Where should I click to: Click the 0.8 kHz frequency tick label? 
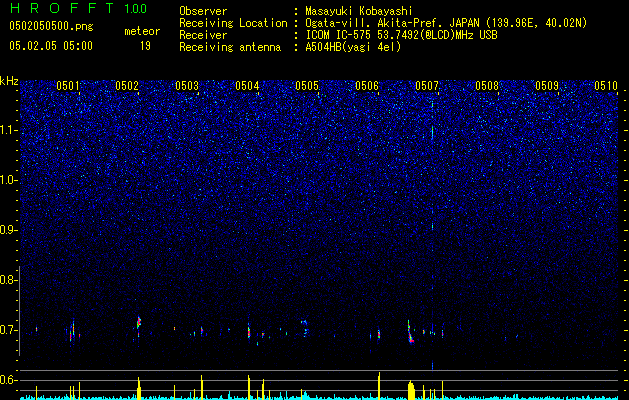click(8, 280)
